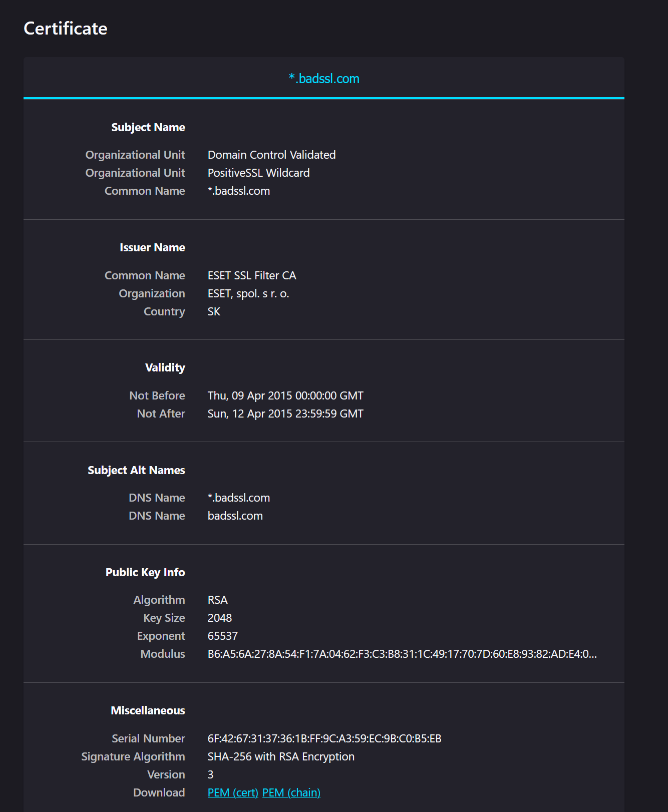Click the Certificate page heading
668x812 pixels.
pos(66,29)
